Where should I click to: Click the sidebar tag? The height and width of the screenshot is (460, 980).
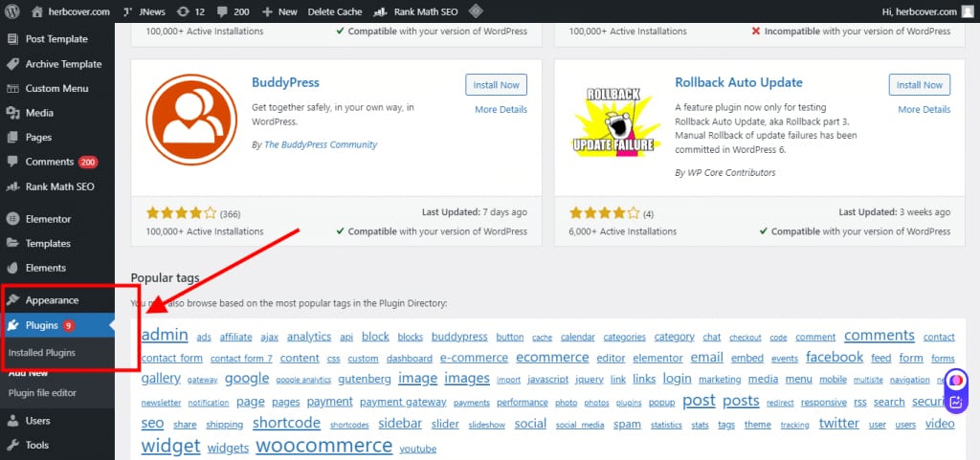(400, 423)
